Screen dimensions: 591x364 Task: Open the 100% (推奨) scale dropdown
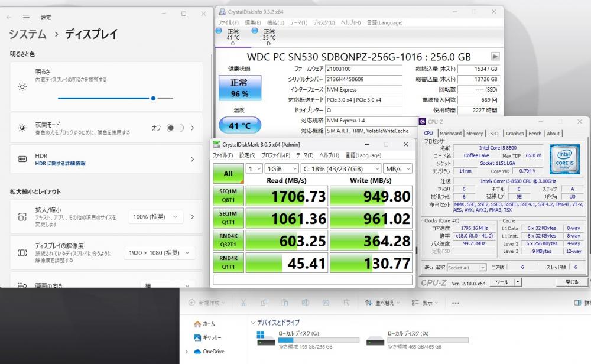[x=155, y=217]
